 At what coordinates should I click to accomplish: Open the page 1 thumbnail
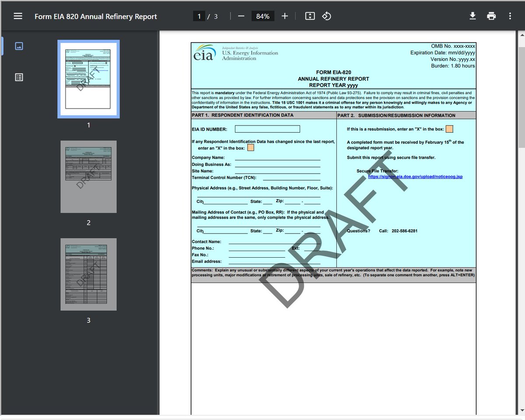click(88, 79)
